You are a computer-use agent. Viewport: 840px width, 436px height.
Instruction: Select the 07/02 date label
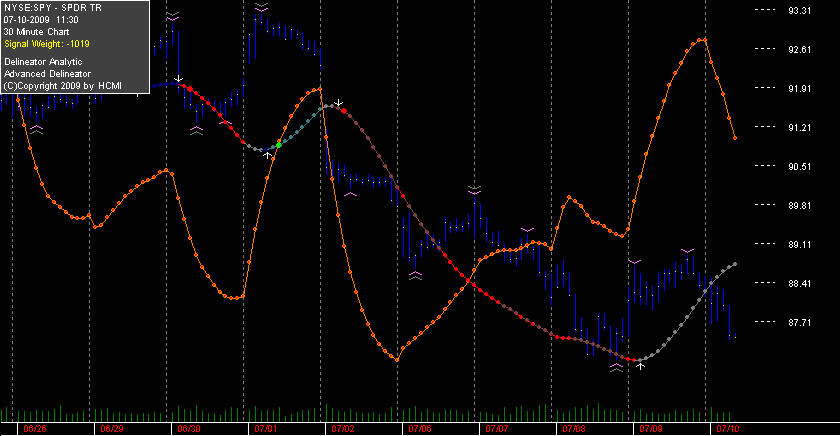click(x=343, y=429)
